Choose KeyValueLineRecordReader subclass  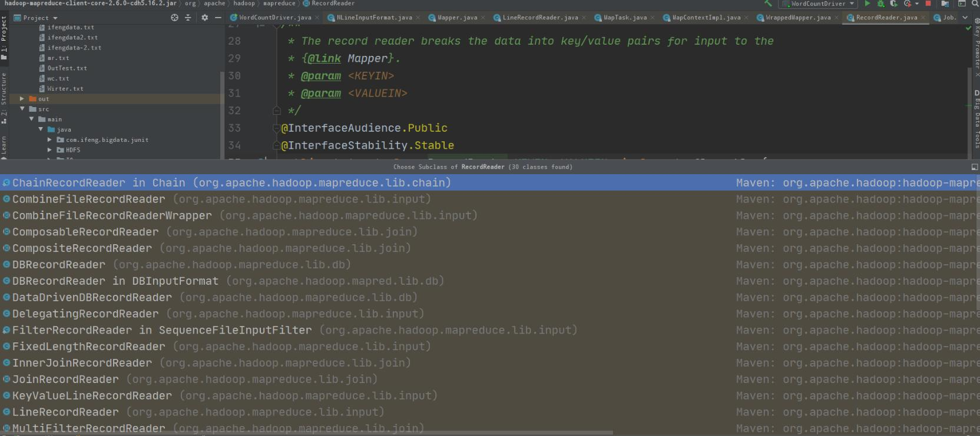tap(490, 396)
